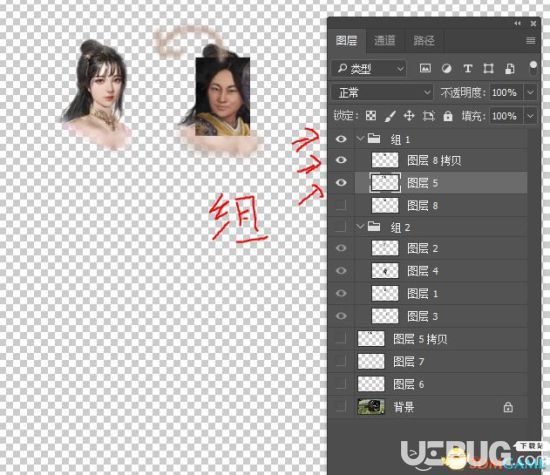Select the pixel layer filter icon
550x475 pixels.
tap(425, 68)
